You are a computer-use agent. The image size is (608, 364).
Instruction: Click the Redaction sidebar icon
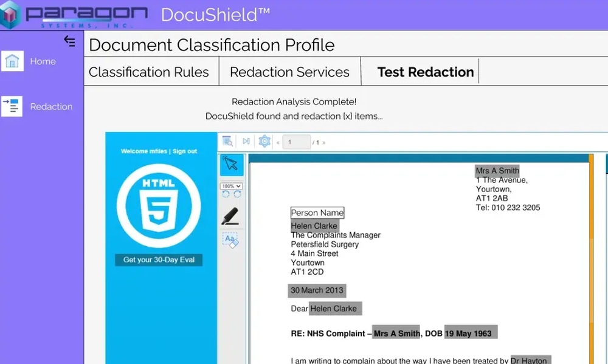pos(12,106)
